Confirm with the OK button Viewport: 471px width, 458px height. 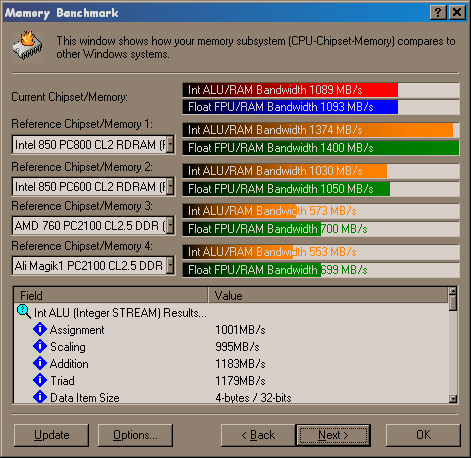point(423,435)
